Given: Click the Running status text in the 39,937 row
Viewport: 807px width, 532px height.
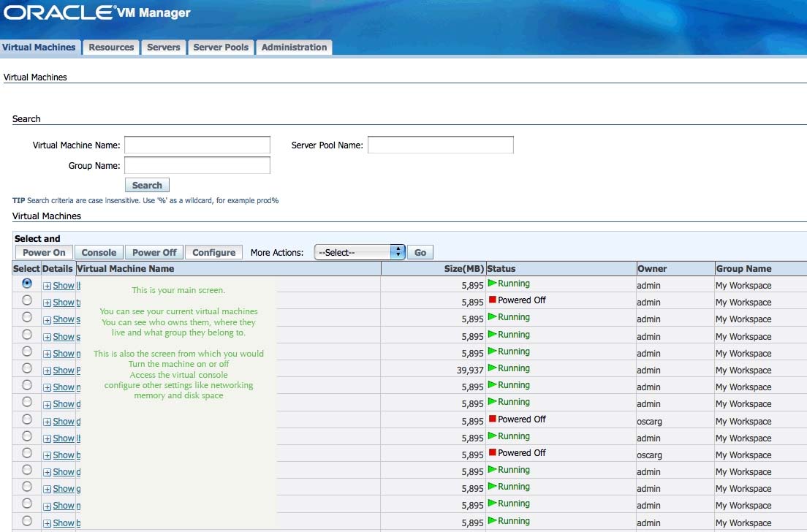Looking at the screenshot, I should click(x=514, y=368).
